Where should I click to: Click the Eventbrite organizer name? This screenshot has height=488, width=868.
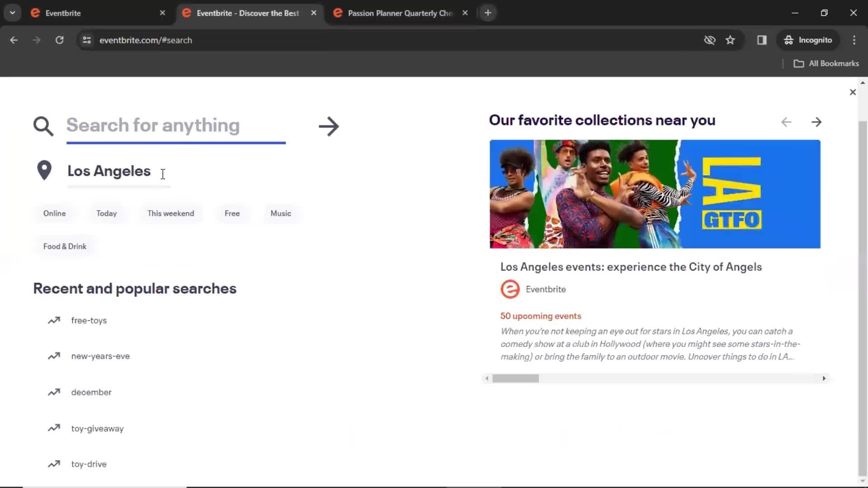click(x=546, y=289)
